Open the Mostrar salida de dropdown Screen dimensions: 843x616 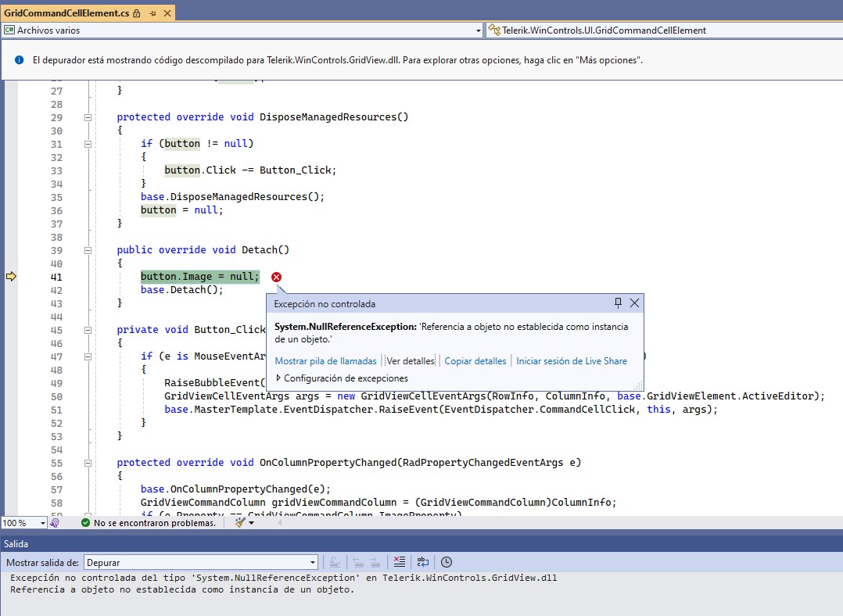(x=313, y=562)
